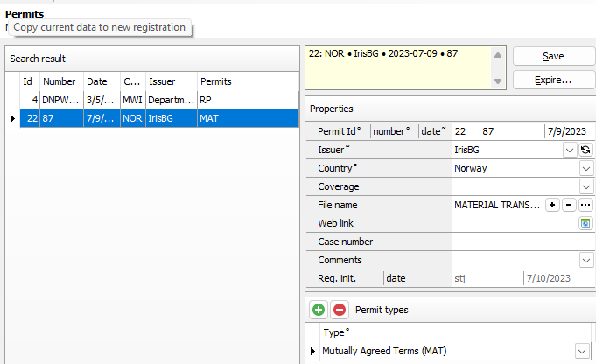This screenshot has width=596, height=364.
Task: Click the Save button
Action: point(554,56)
